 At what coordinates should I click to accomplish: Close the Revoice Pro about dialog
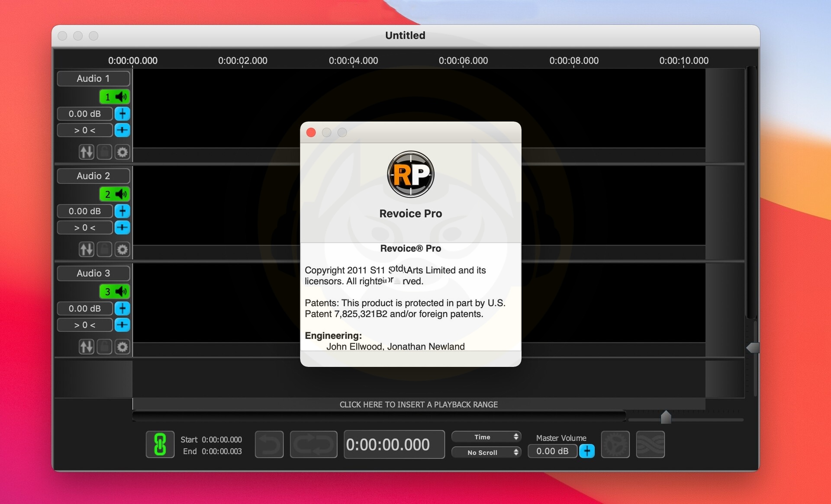311,132
